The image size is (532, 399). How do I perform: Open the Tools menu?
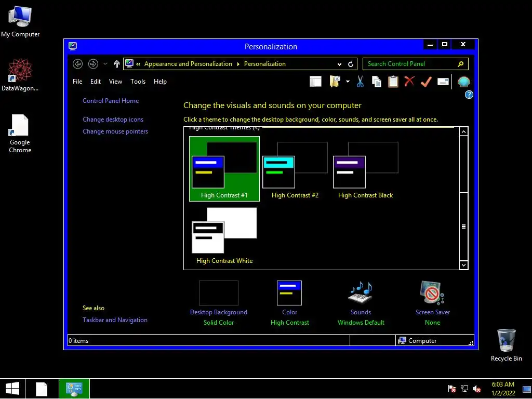(x=138, y=82)
